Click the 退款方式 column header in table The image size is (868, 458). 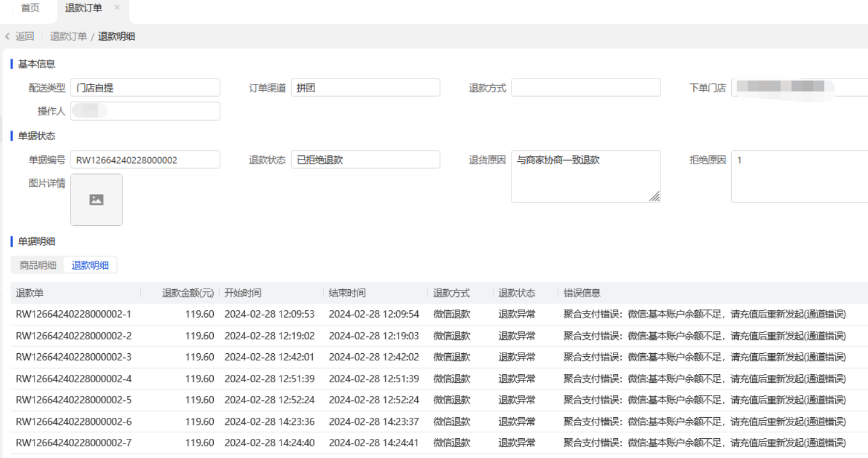pos(451,293)
